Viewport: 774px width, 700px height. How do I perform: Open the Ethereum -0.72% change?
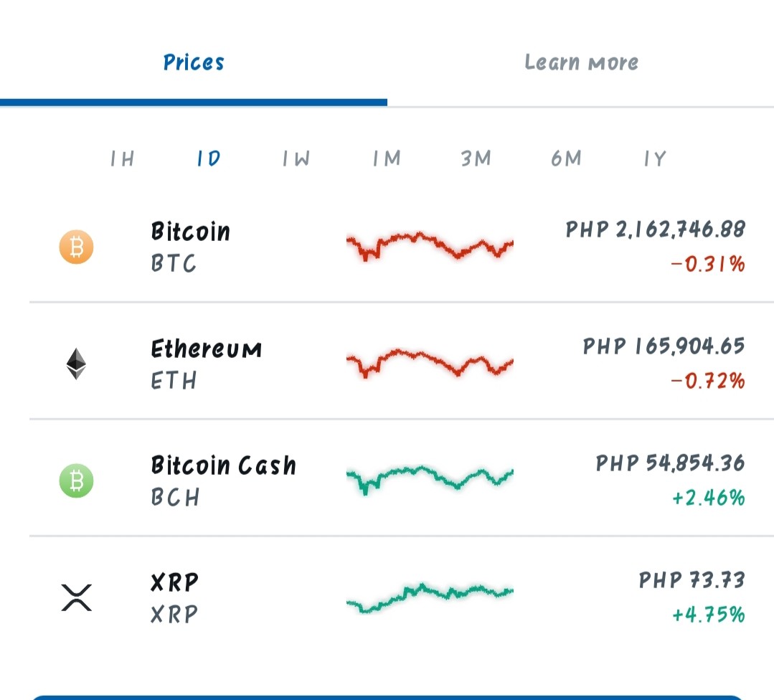click(708, 381)
